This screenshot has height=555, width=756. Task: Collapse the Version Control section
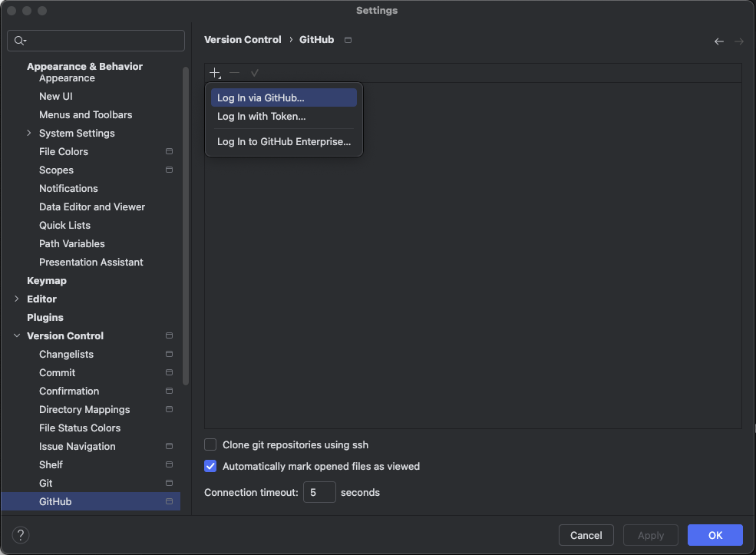coord(17,336)
